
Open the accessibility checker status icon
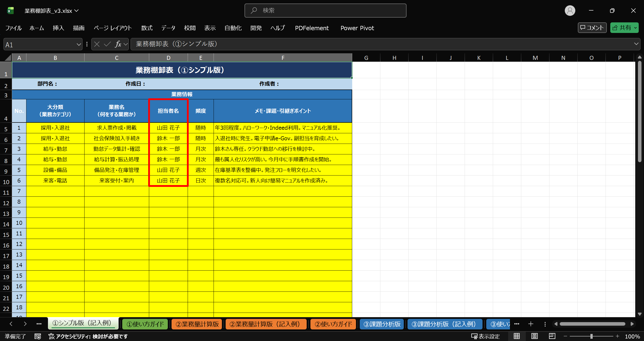[x=51, y=336]
